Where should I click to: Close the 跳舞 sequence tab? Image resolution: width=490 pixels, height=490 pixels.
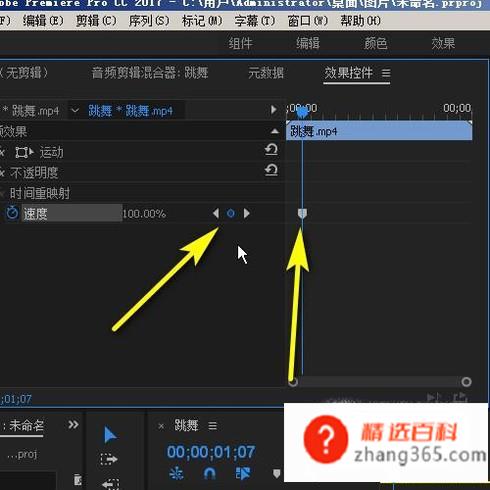(161, 426)
